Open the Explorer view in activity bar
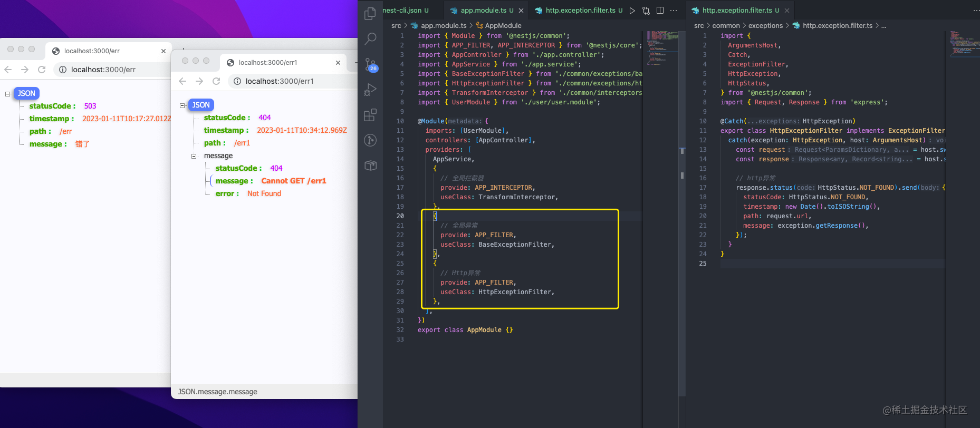 [370, 14]
